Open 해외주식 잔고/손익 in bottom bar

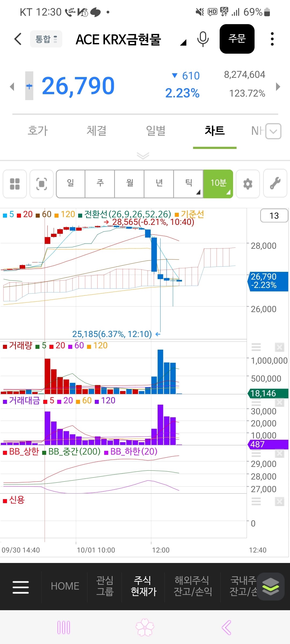point(193,586)
